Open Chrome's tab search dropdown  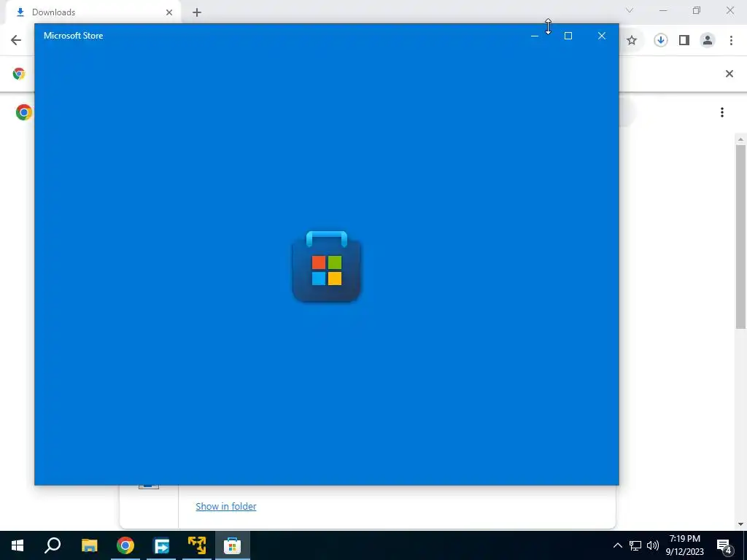630,10
